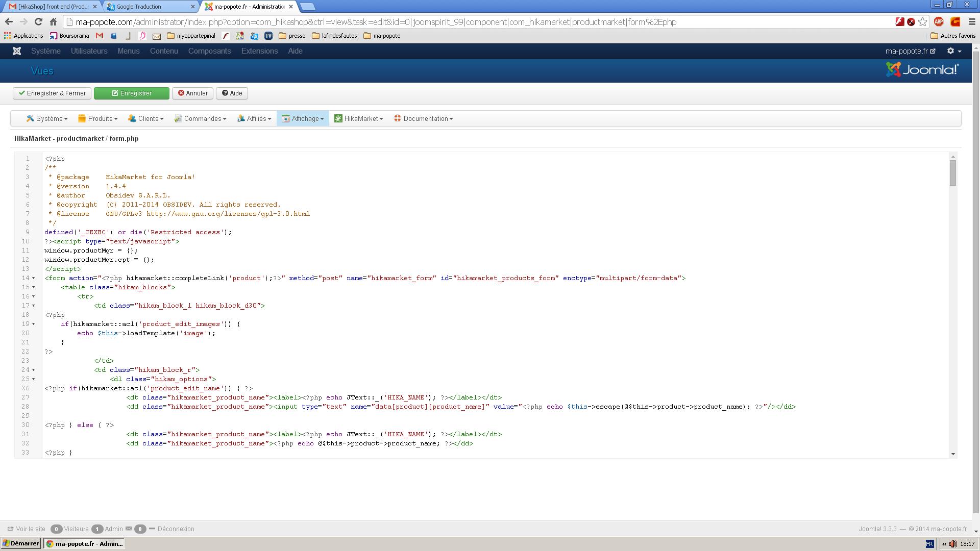Click the browser home icon
980x551 pixels.
[53, 22]
